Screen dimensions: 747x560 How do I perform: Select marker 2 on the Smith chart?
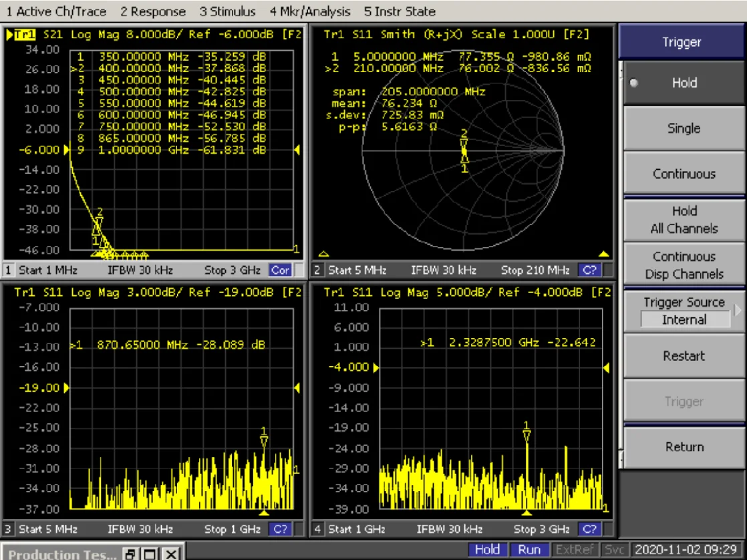464,140
